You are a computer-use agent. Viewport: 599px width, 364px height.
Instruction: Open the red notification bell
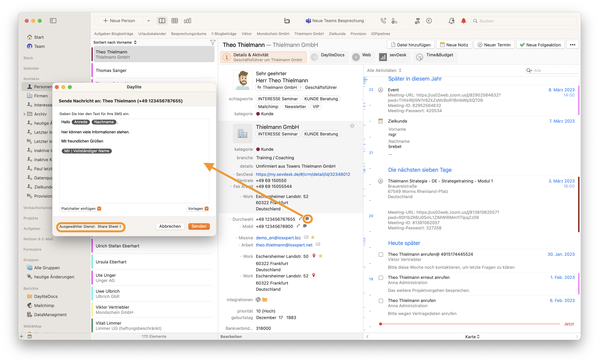464,21
